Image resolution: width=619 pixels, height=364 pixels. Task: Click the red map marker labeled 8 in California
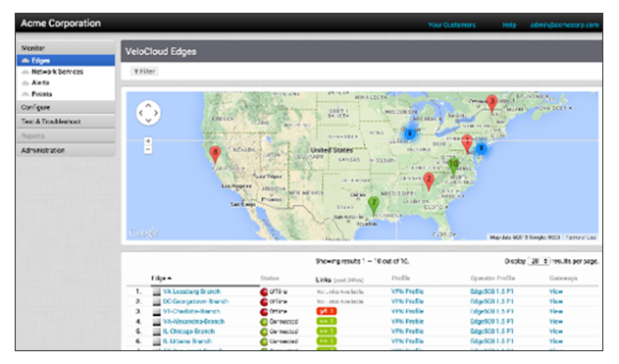point(215,155)
